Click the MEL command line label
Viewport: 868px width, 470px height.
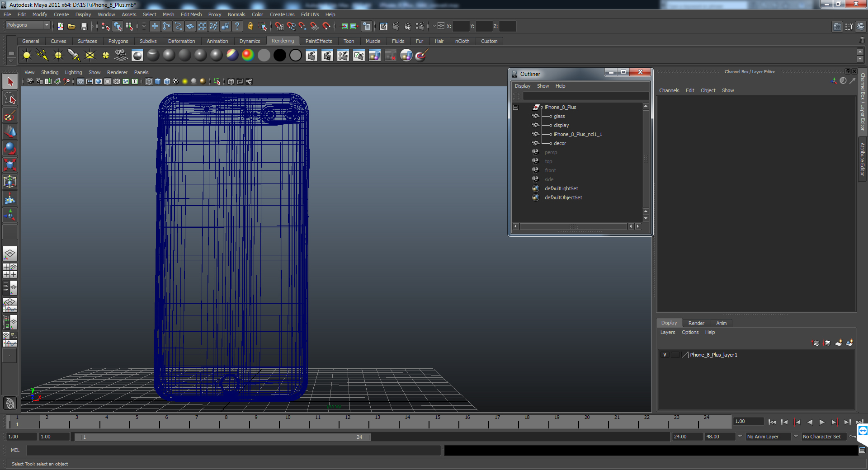click(x=15, y=450)
